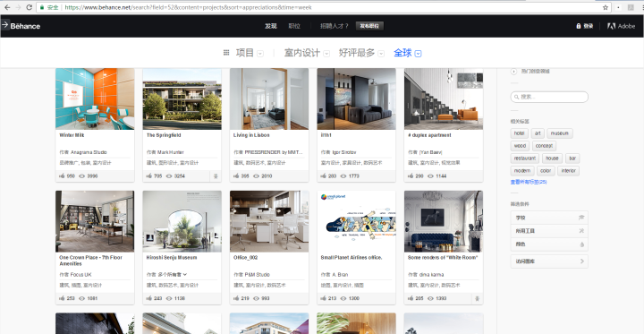
Task: Go back with the browser back arrow
Action: (x=7, y=7)
